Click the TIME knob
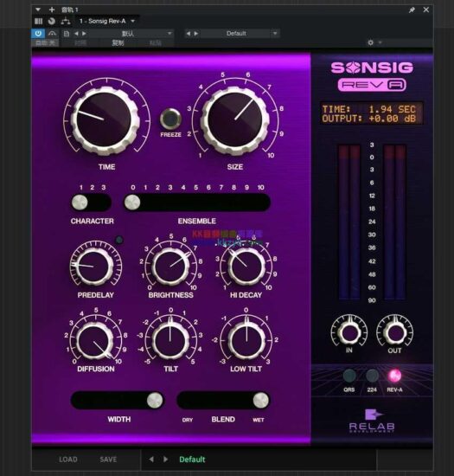 pyautogui.click(x=105, y=119)
